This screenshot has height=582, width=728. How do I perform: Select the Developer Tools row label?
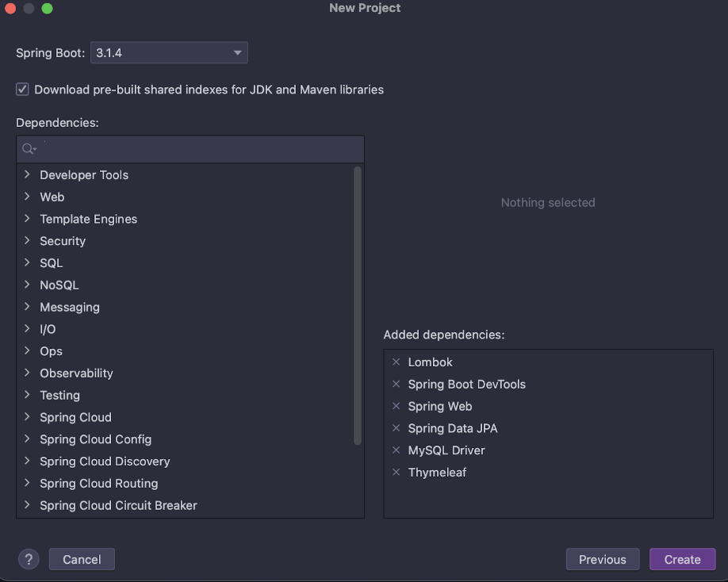click(84, 175)
